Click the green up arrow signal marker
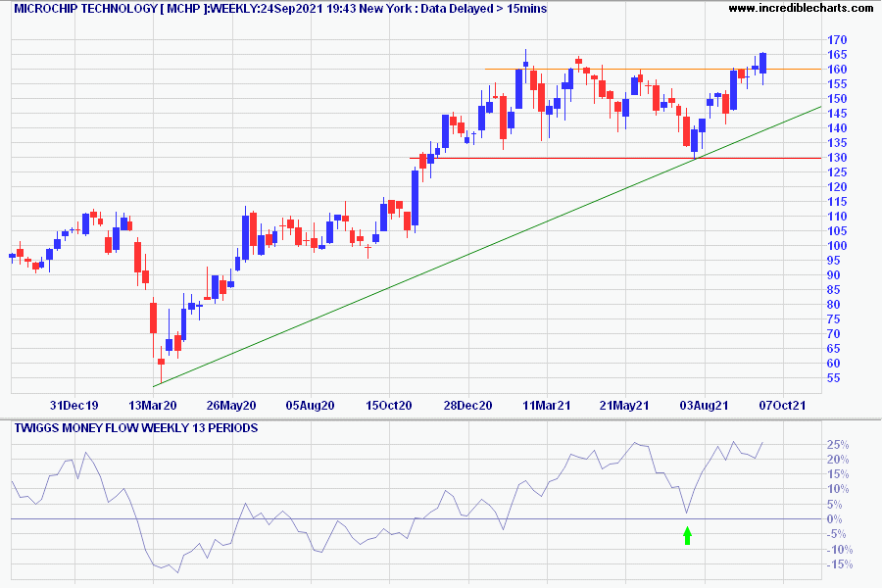 click(687, 536)
